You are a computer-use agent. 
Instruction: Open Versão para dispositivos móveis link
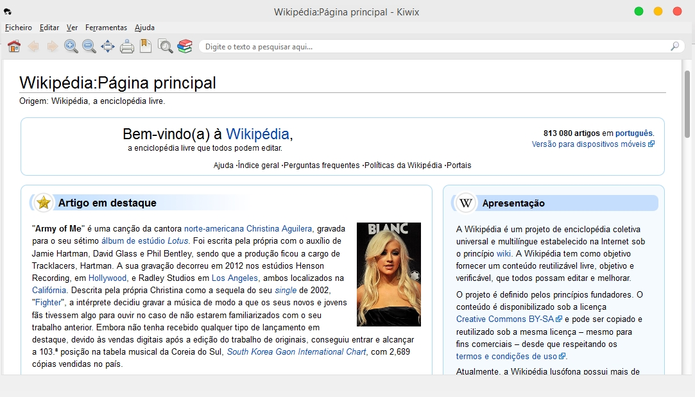coord(593,144)
